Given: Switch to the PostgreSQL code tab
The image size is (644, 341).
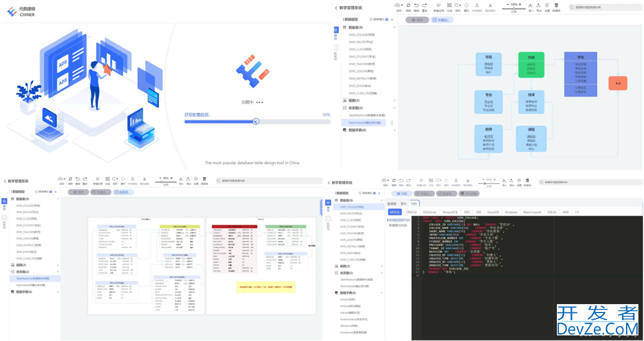Looking at the screenshot, I should point(450,212).
